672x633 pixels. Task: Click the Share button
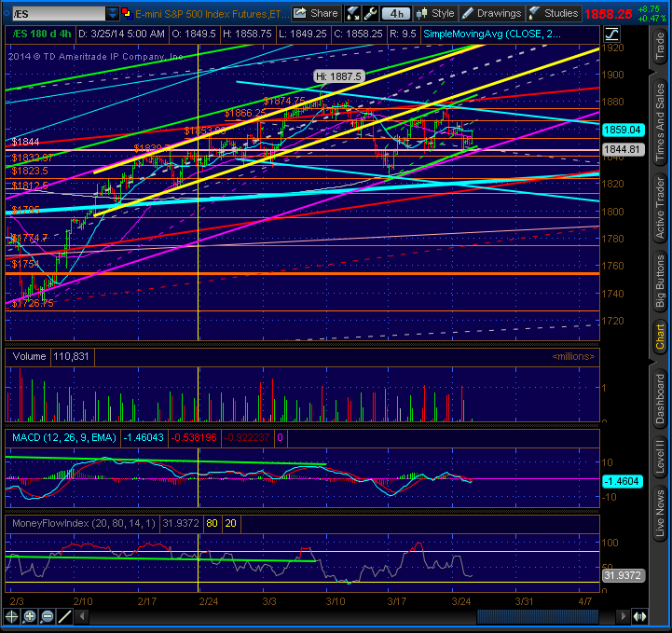tap(316, 14)
